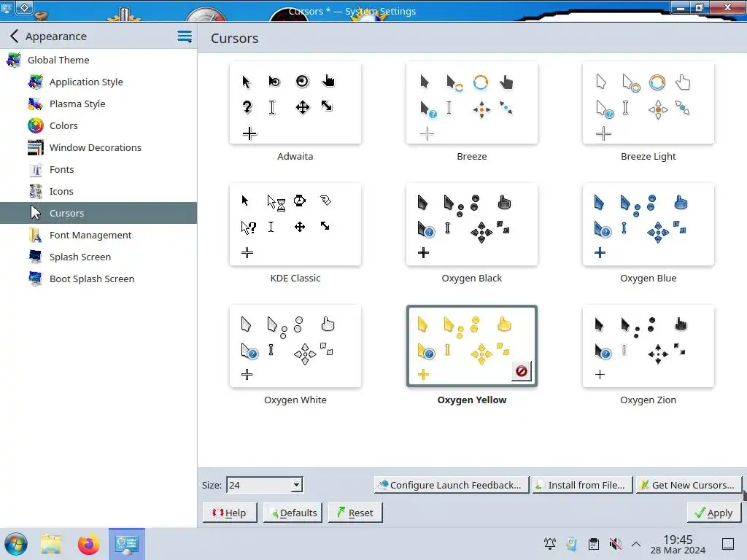747x560 pixels.
Task: Open the Icons settings page
Action: [98, 192]
